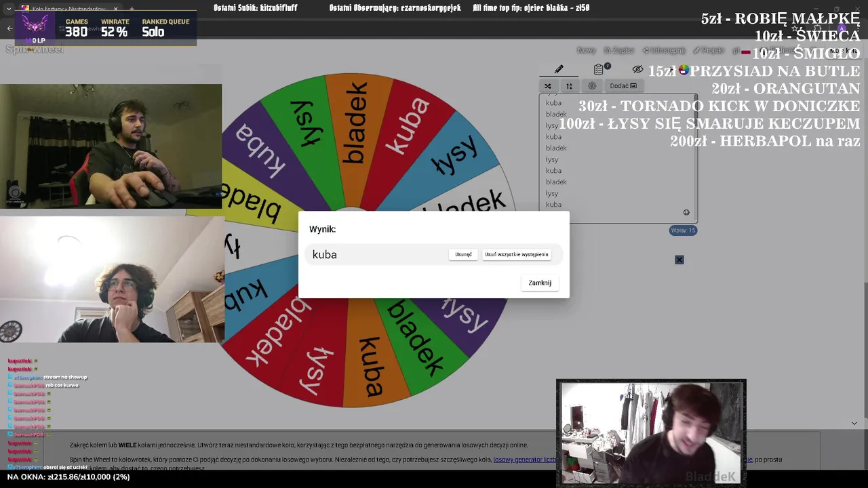The width and height of the screenshot is (868, 488).
Task: Select the pencil edit entries tab
Action: 559,69
